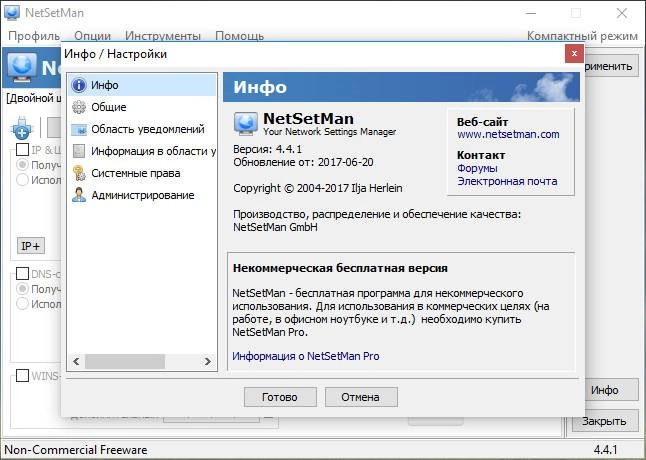The width and height of the screenshot is (646, 460).
Task: Select Информация в области settings row
Action: click(x=142, y=151)
